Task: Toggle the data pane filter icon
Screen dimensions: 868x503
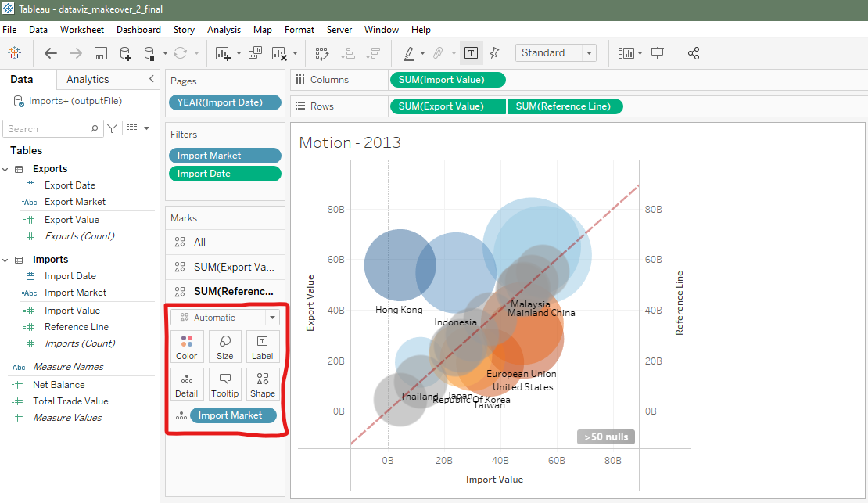Action: (x=113, y=128)
